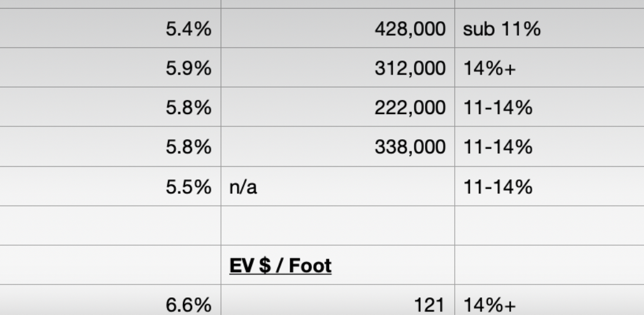Click the 14%+ cell beside 312,000

[x=549, y=68]
